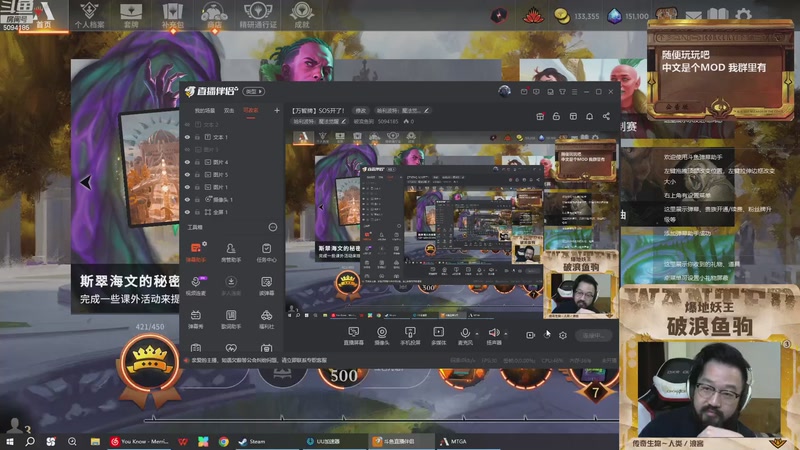The width and height of the screenshot is (800, 450).
Task: Mute the 扬声器 speaker icon
Action: pyautogui.click(x=493, y=333)
